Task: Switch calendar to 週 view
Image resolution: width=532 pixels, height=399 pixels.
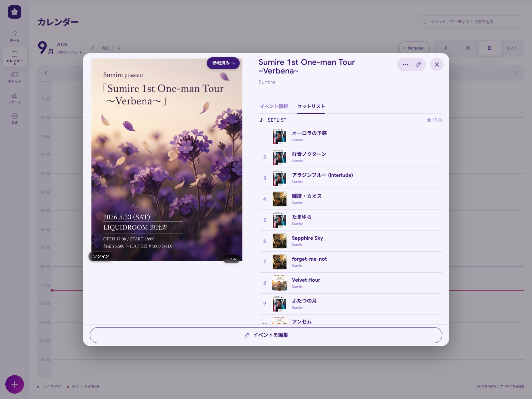Action: click(x=468, y=48)
